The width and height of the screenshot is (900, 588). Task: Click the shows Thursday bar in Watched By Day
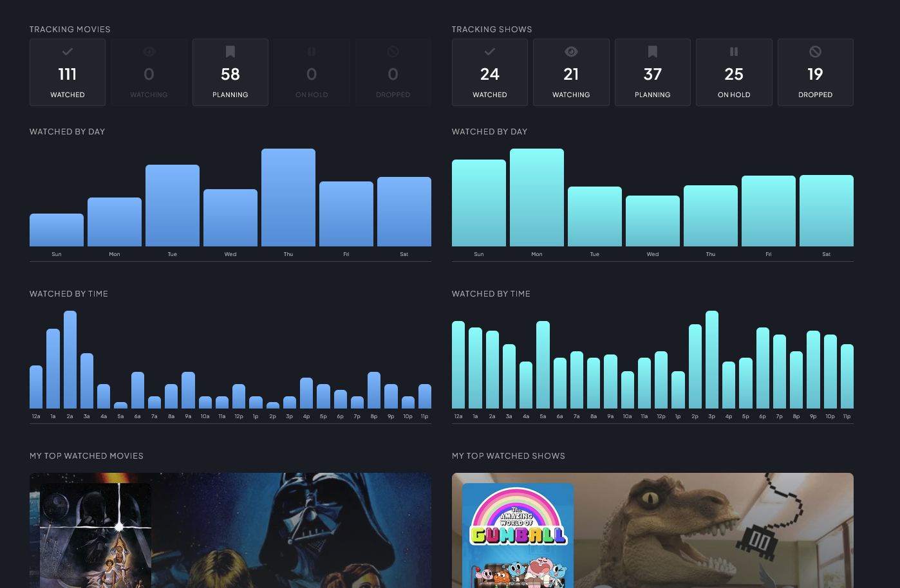point(711,216)
